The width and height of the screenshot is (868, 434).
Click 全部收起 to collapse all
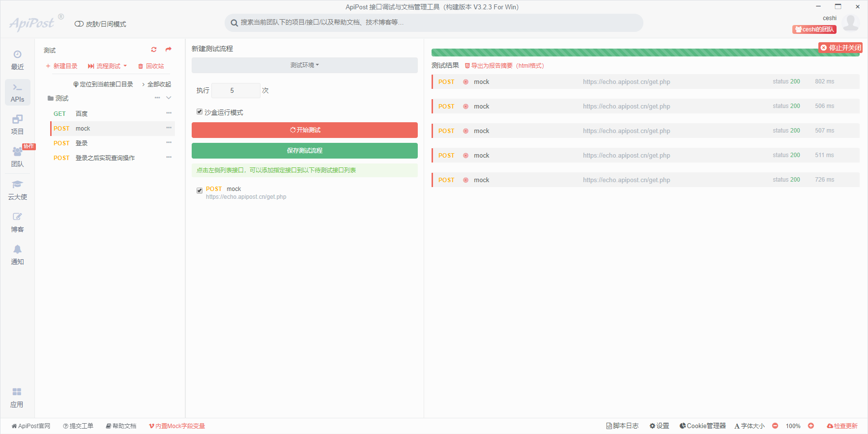tap(157, 84)
